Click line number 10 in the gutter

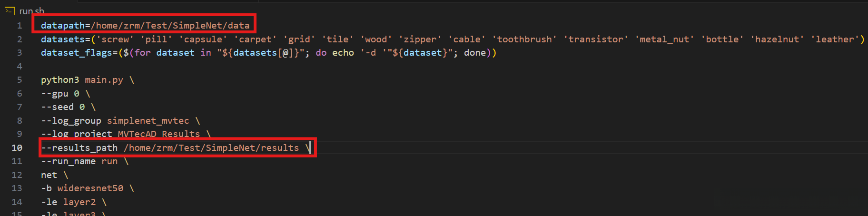(x=17, y=148)
